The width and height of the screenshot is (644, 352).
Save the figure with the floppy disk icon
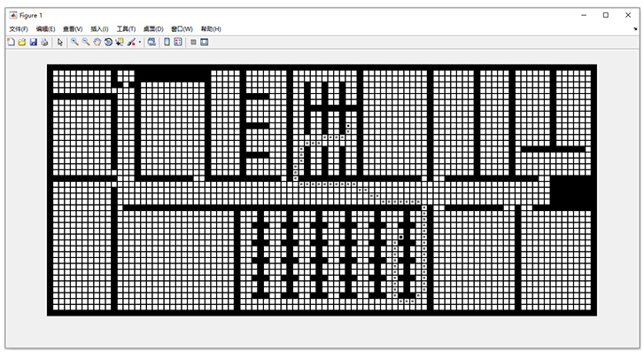click(34, 42)
